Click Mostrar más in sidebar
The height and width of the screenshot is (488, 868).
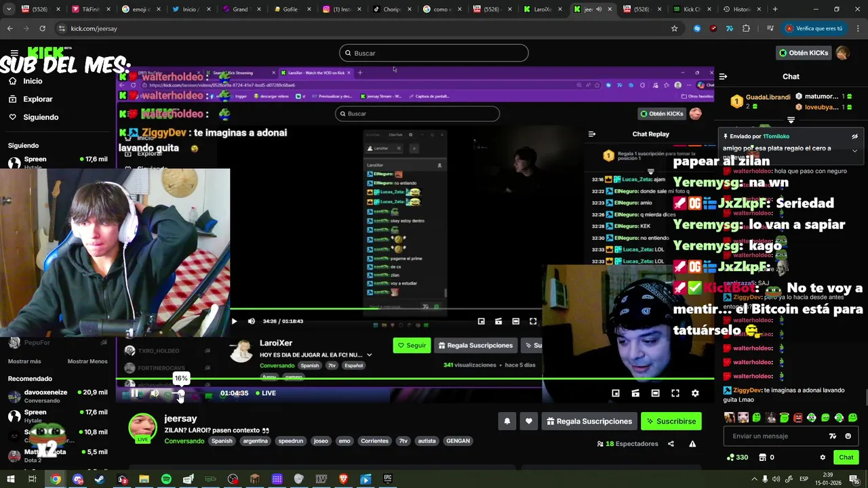click(x=24, y=361)
